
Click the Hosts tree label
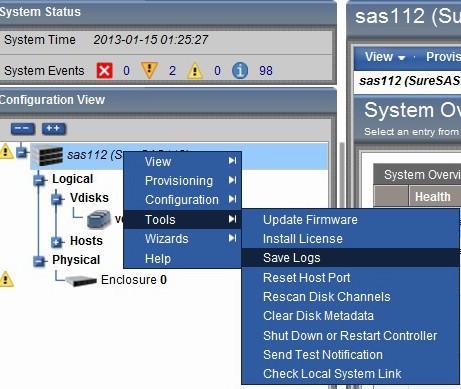(86, 241)
